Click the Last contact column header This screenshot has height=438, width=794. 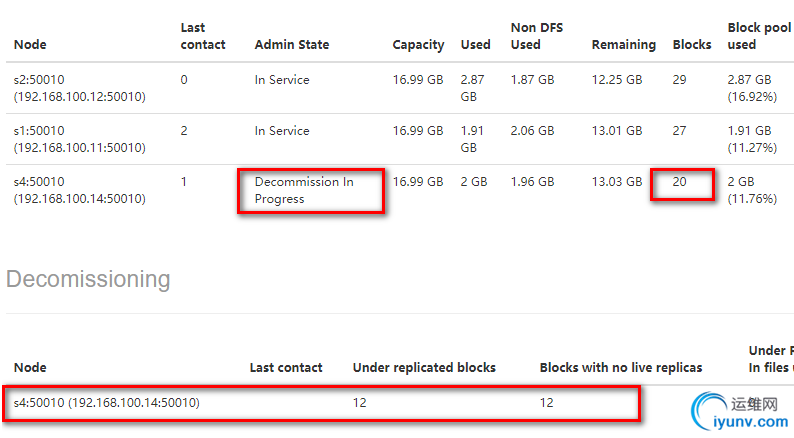203,36
